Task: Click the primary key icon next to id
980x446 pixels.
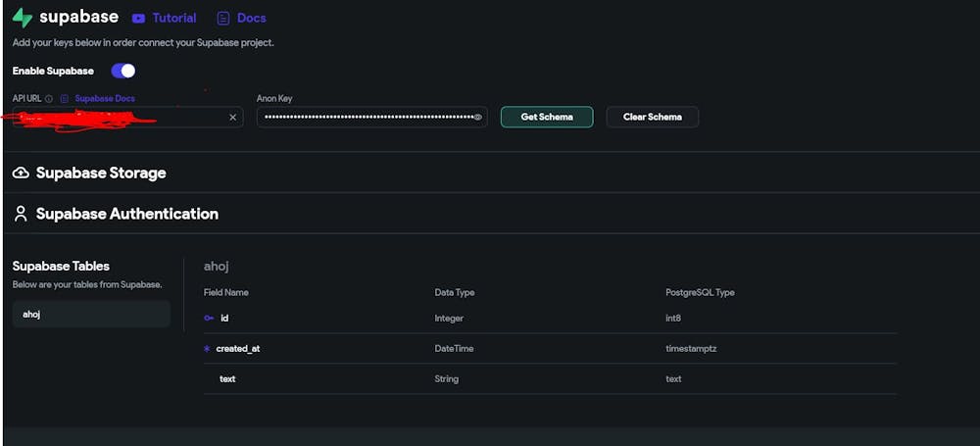Action: point(209,319)
